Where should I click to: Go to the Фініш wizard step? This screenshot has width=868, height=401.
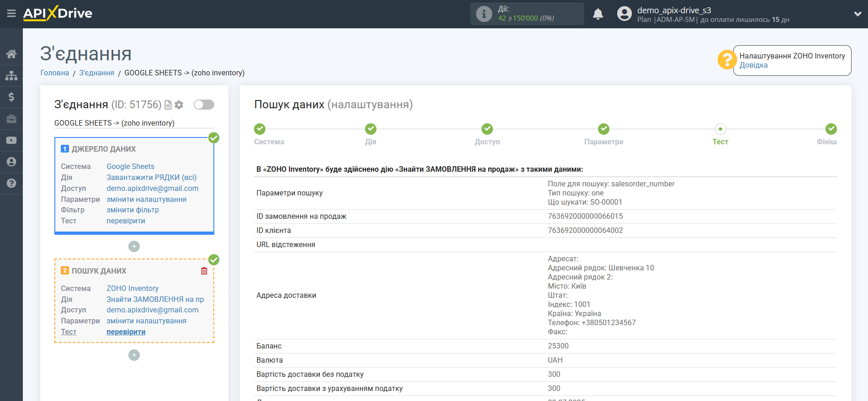[x=831, y=129]
